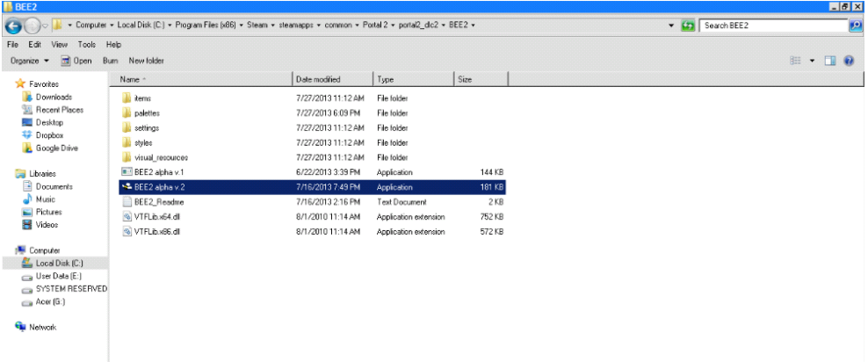This screenshot has height=362, width=868.
Task: Open the File menu
Action: pos(13,44)
